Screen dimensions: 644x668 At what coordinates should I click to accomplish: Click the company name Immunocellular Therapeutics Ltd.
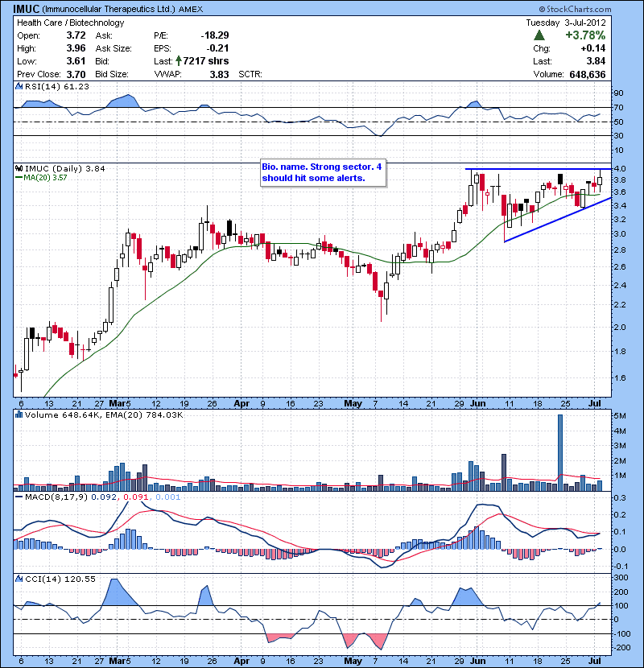coord(109,9)
